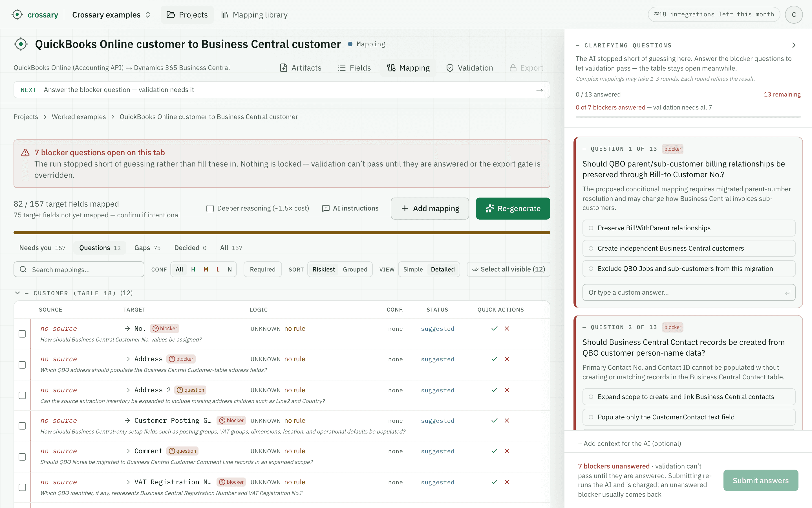
Task: Collapse the Customer (Table 18) group
Action: click(x=17, y=293)
